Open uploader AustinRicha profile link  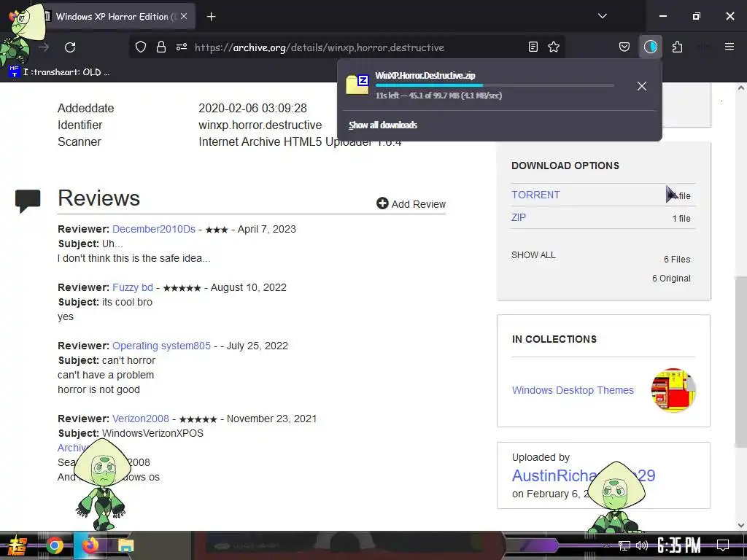click(x=584, y=475)
